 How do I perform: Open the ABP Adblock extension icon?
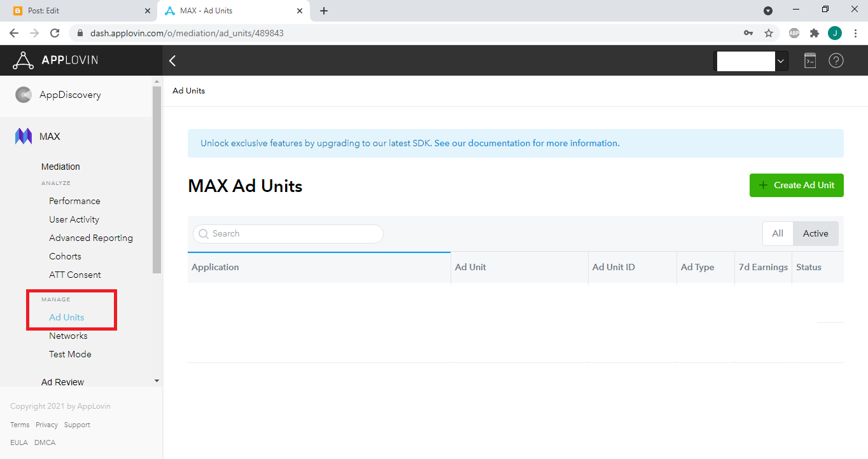point(794,33)
